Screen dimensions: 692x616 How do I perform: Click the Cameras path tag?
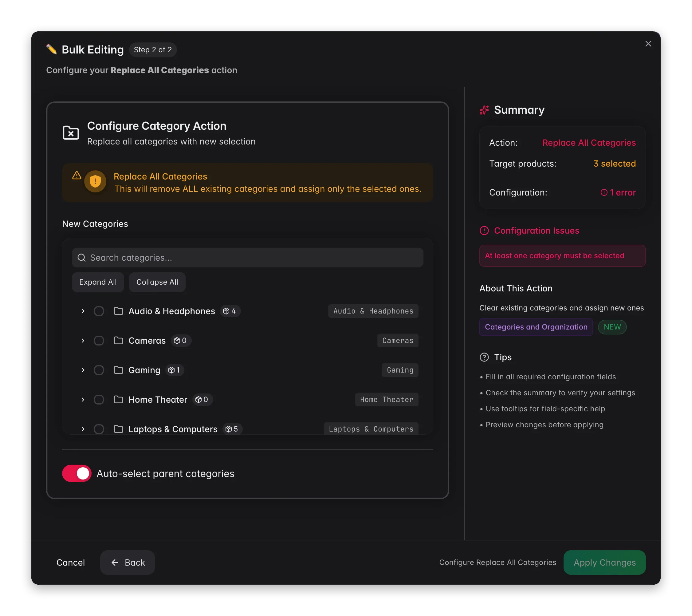(398, 340)
